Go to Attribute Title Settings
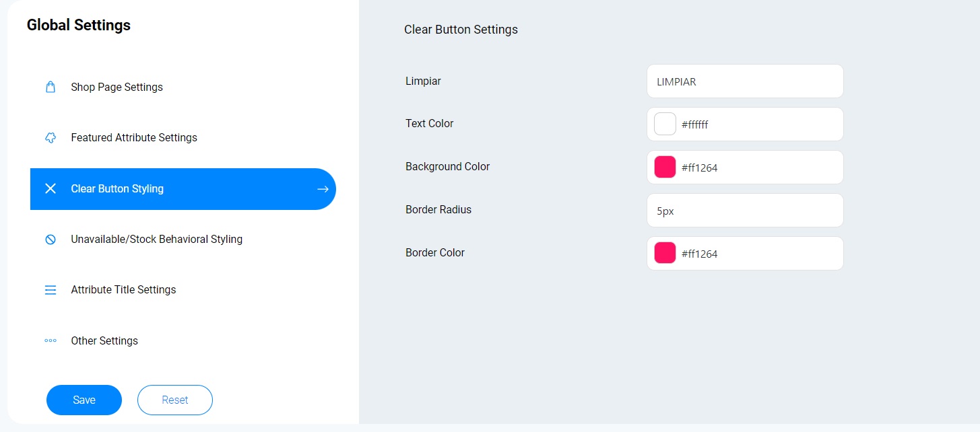The image size is (980, 432). [123, 290]
